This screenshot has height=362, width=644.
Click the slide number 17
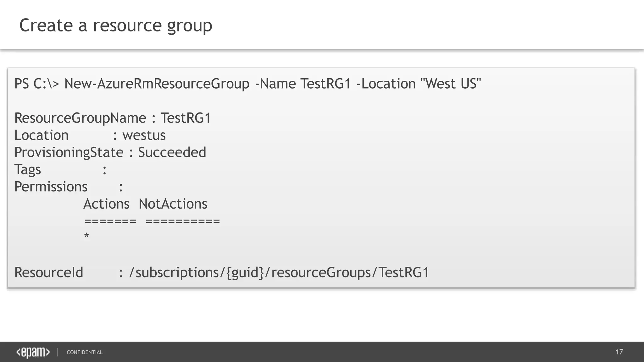click(619, 352)
